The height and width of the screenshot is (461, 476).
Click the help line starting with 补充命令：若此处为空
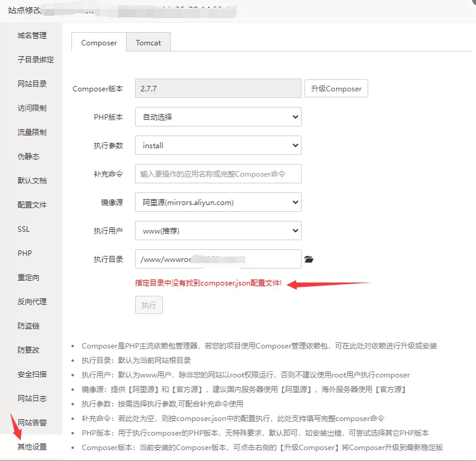[233, 419]
